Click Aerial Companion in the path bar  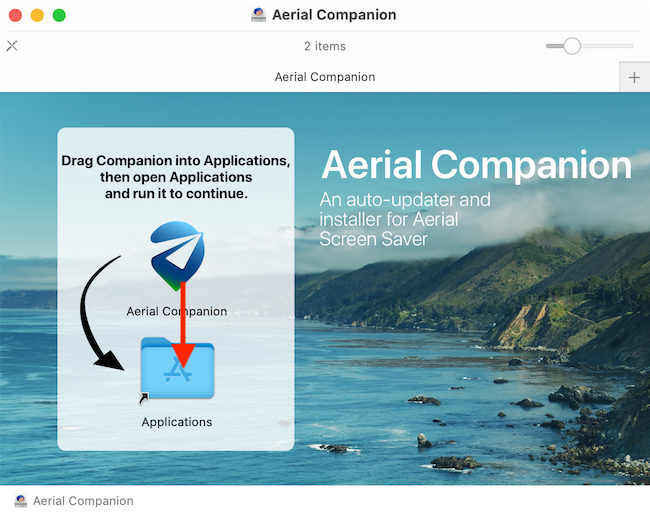(x=83, y=501)
